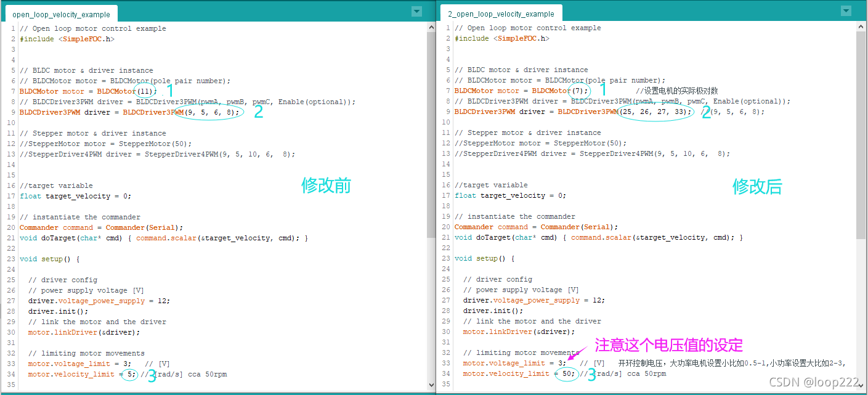Click 'motor.voltage_limit = 3;' in the open_loop_velocity_example editor
868x395 pixels.
coord(79,364)
